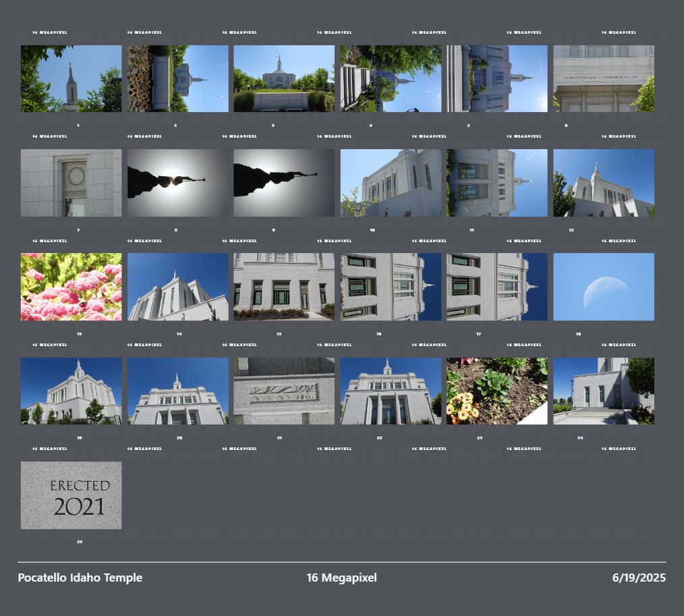Select thumbnail 14, steep angle temple view
684x616 pixels.
click(x=177, y=287)
